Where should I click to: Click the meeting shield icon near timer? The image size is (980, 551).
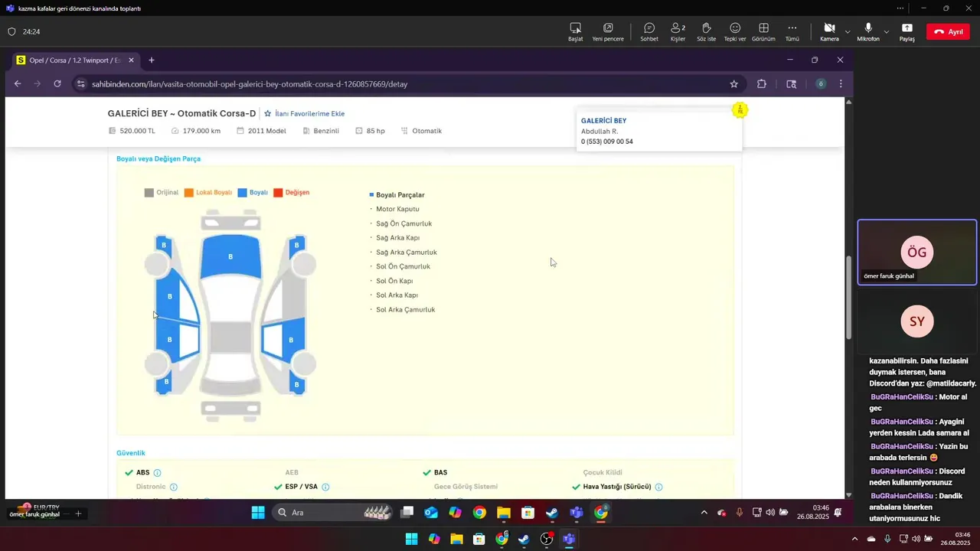11,31
